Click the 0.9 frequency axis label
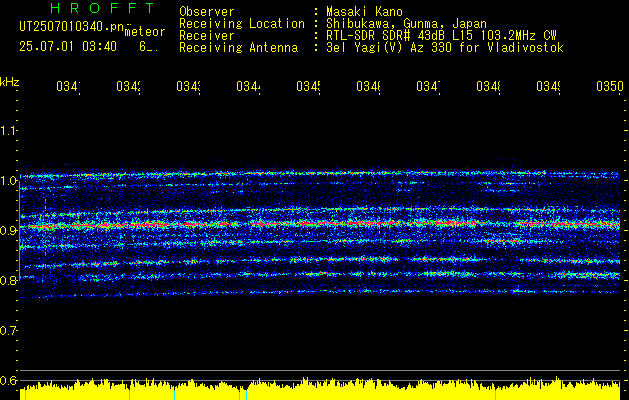Viewport: 629px width, 400px height. 8,230
